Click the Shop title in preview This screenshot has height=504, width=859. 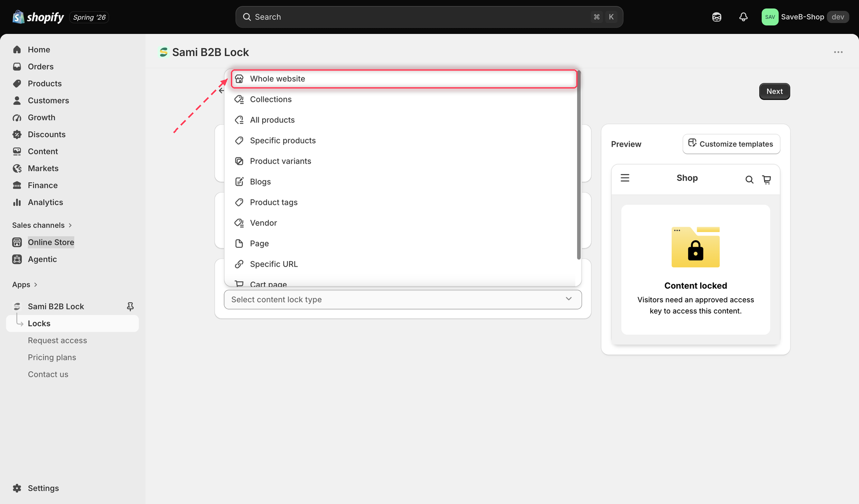pyautogui.click(x=687, y=178)
